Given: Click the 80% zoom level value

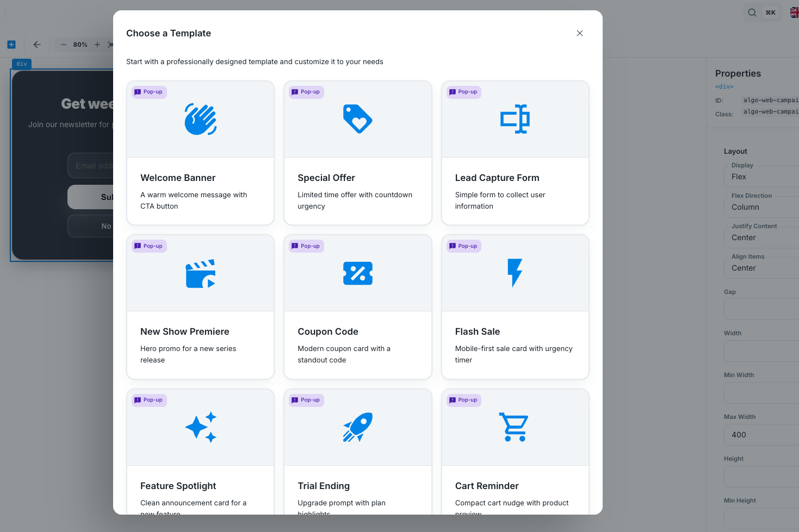Looking at the screenshot, I should click(80, 45).
